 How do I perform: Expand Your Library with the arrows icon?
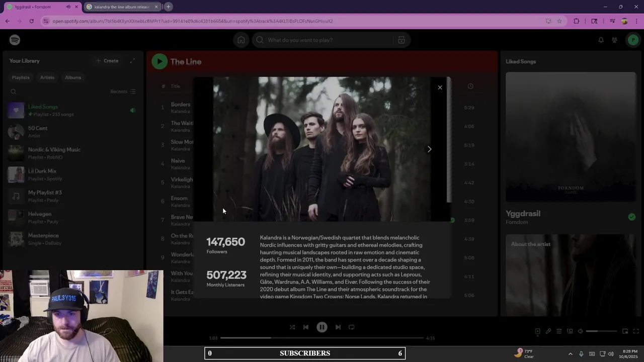(132, 61)
